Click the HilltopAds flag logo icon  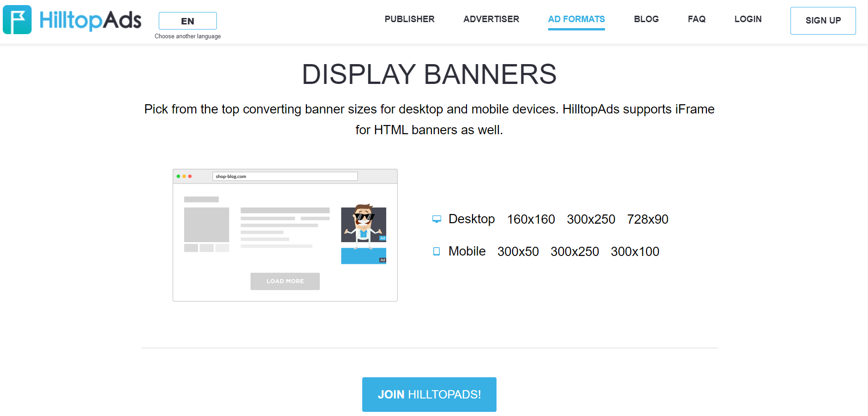point(17,20)
